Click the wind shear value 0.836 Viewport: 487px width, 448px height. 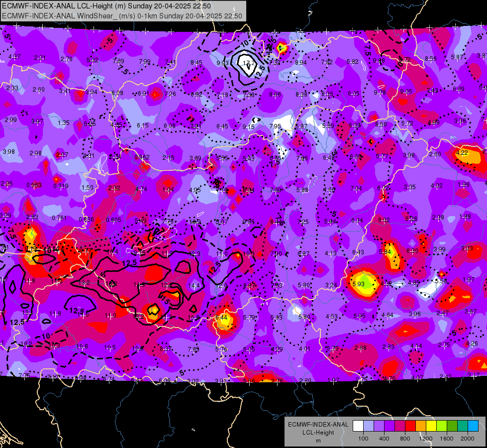pyautogui.click(x=86, y=219)
